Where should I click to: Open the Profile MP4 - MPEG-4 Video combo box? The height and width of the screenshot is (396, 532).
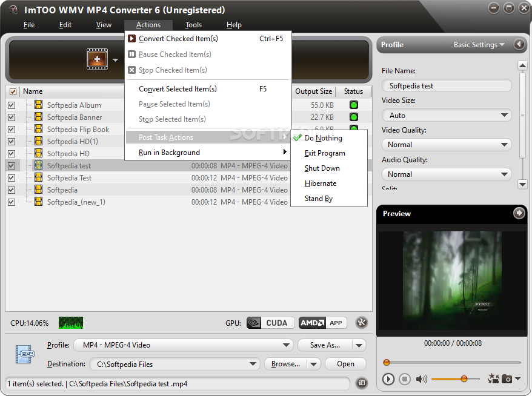tap(184, 345)
